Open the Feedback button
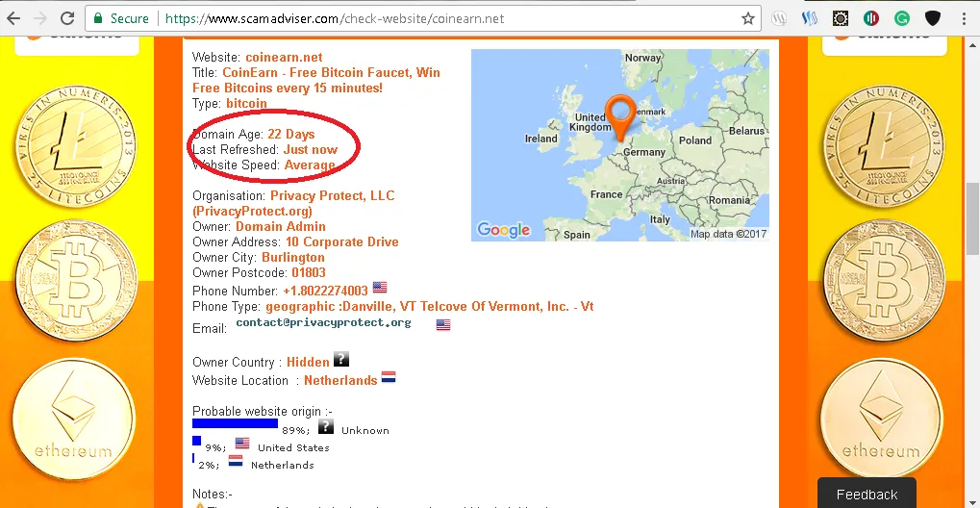980x508 pixels. coord(867,493)
